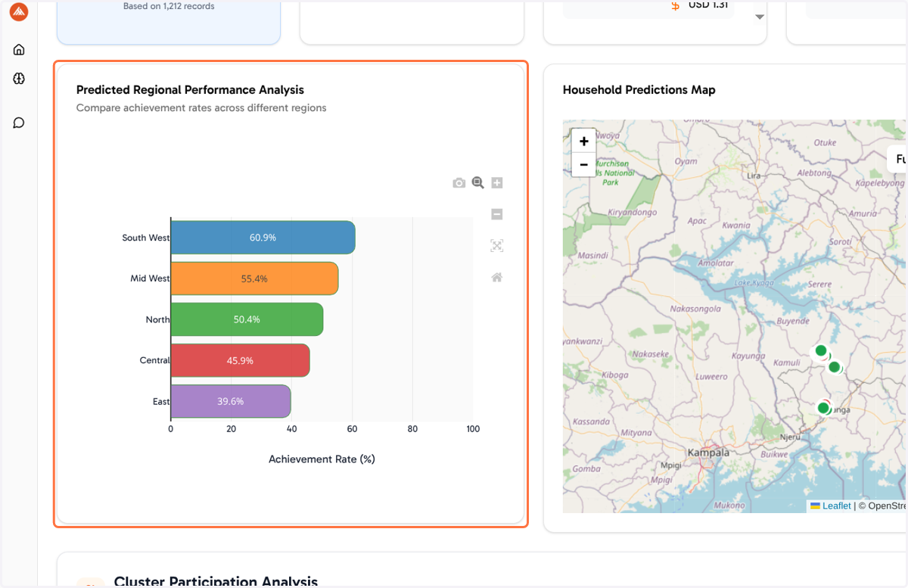Click 'Predicted Regional Performance Analysis' heading
The image size is (908, 588).
tap(190, 89)
